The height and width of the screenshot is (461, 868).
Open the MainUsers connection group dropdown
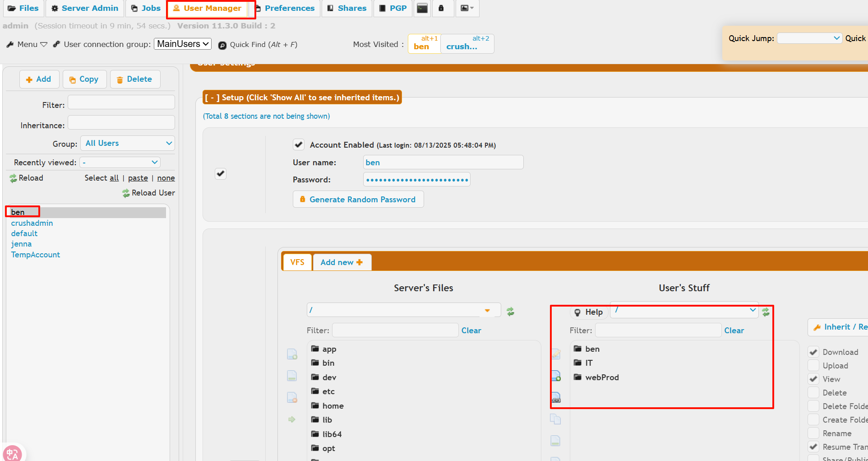coord(183,44)
